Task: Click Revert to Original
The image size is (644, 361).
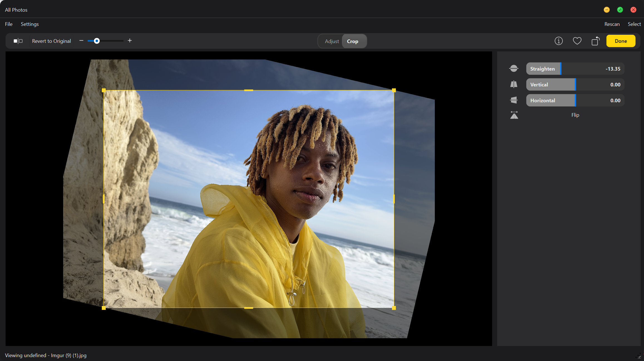Action: 51,41
